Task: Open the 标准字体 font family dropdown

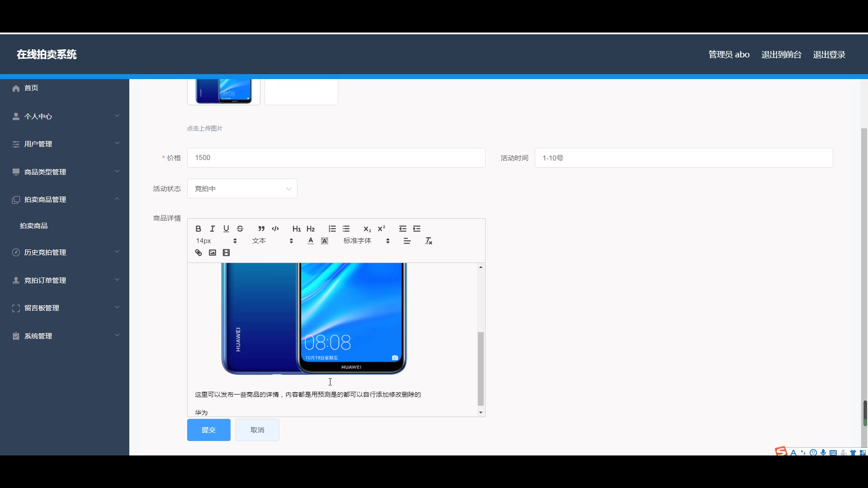Action: (366, 241)
